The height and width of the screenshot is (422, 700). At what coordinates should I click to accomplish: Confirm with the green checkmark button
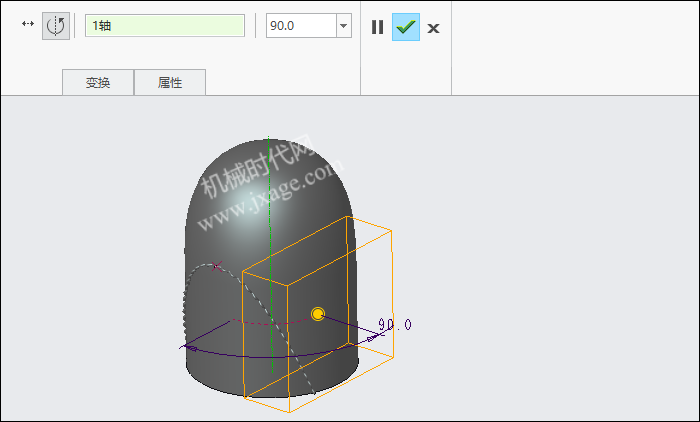click(406, 27)
